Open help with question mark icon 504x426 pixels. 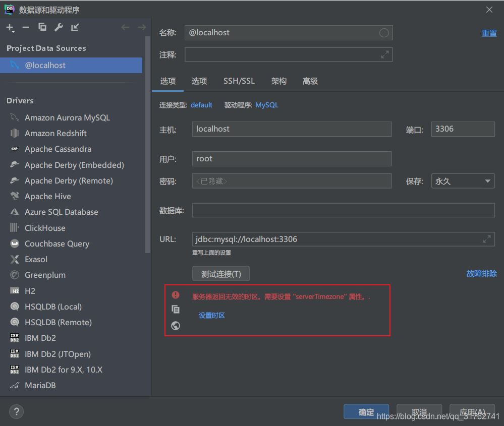click(16, 411)
